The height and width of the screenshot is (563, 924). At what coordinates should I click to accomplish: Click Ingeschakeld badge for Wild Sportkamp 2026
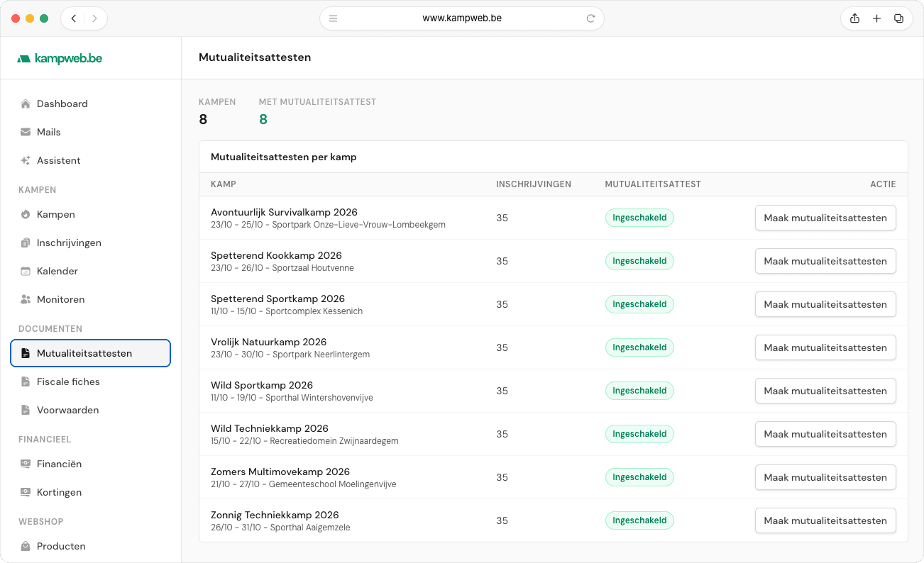click(639, 391)
